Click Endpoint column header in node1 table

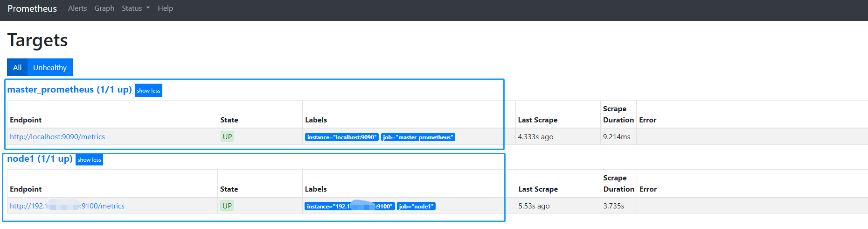click(26, 189)
